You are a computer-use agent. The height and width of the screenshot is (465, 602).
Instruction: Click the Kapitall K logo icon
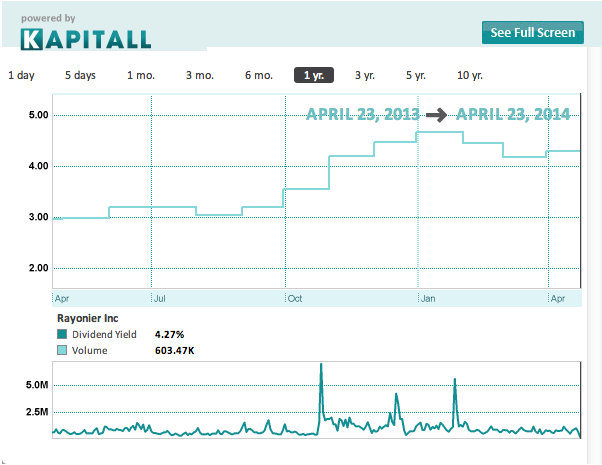coord(31,39)
